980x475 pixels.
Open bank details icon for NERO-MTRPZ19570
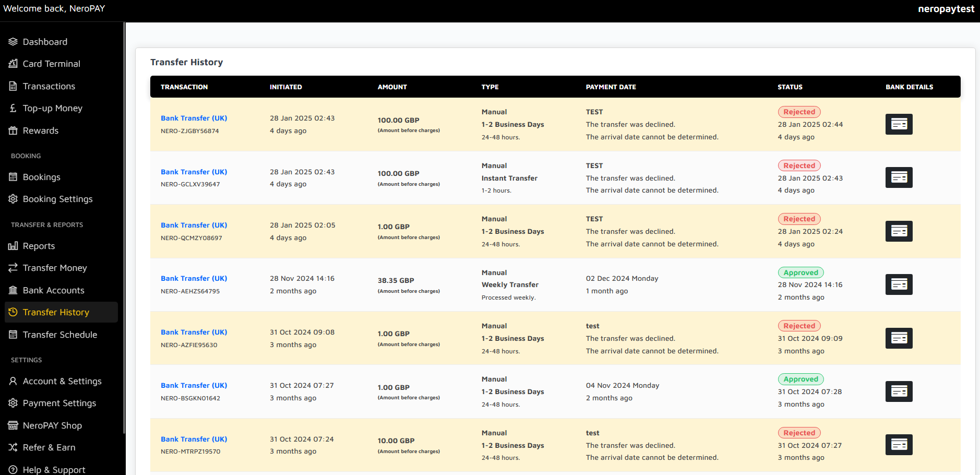click(x=899, y=445)
